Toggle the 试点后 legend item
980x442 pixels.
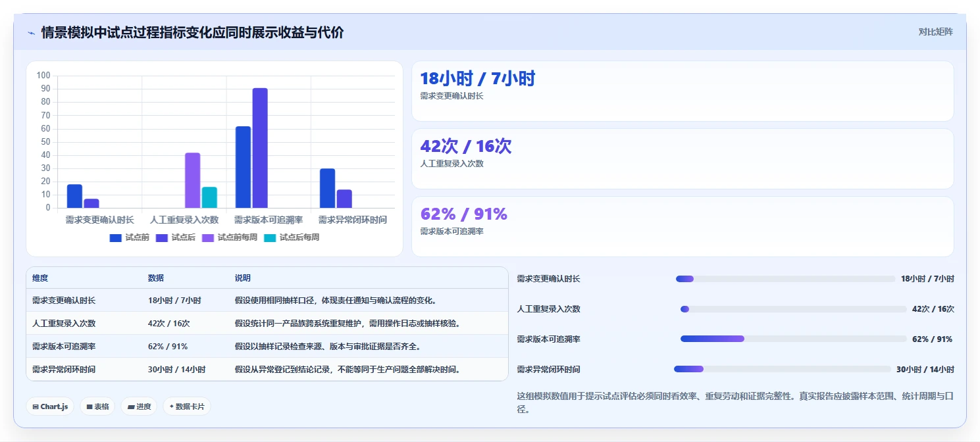(175, 237)
